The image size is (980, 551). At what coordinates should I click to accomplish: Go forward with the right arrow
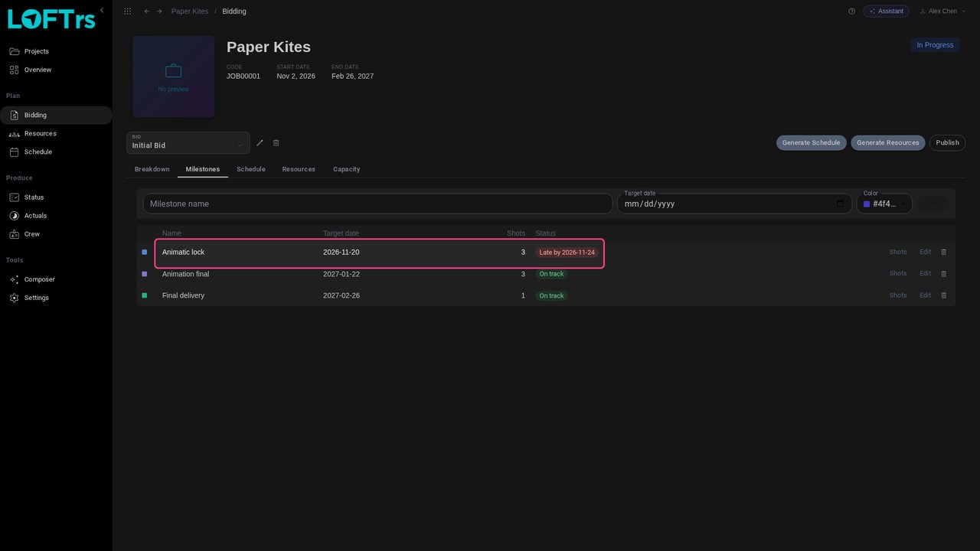159,11
